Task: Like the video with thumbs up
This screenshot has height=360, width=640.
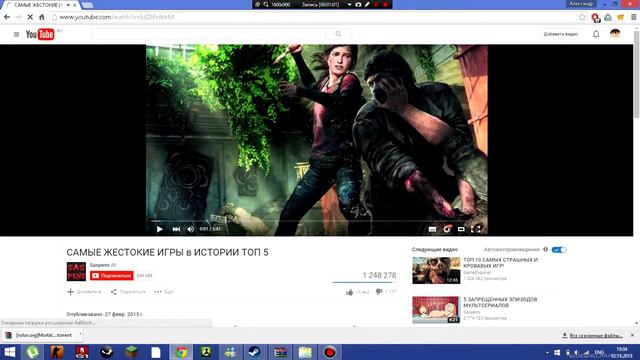Action: tap(349, 292)
